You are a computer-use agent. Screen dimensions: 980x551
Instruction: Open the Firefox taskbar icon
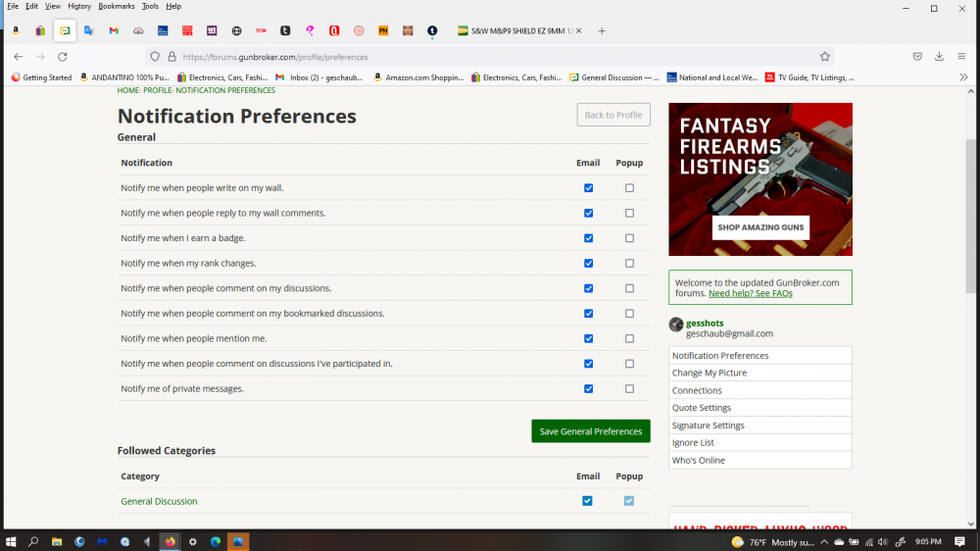170,541
